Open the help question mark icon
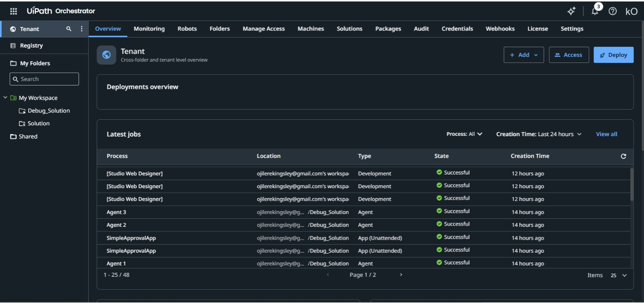Image resolution: width=644 pixels, height=303 pixels. [x=613, y=11]
